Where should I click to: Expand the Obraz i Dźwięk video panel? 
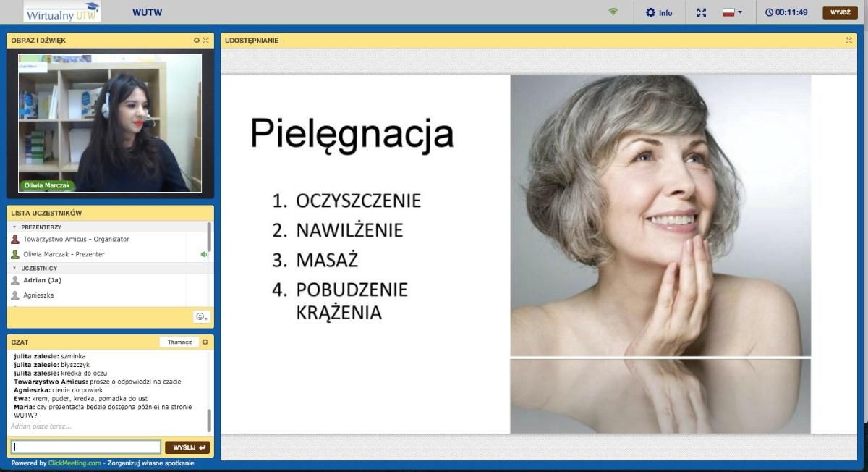click(x=205, y=41)
